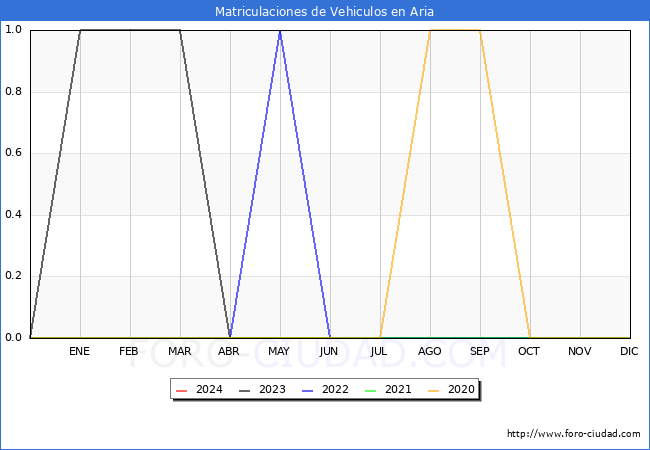The width and height of the screenshot is (650, 450).
Task: Click the NOV month axis label
Action: pyautogui.click(x=580, y=351)
